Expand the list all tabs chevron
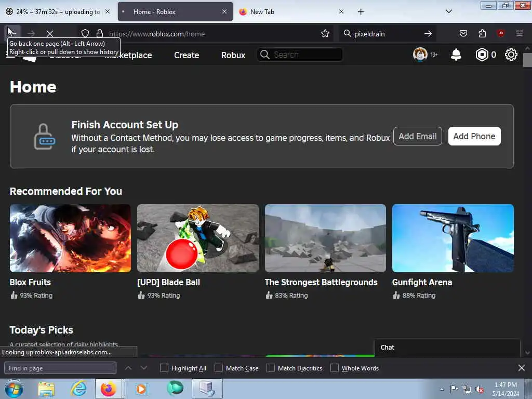 tap(448, 11)
